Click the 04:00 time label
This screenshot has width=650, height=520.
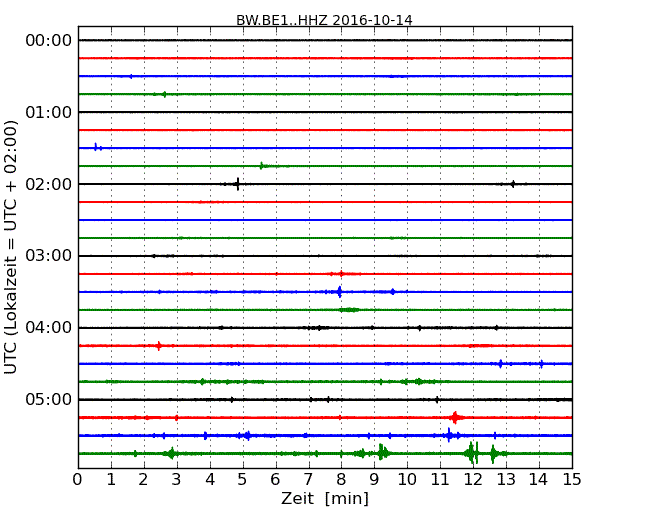pos(49,328)
